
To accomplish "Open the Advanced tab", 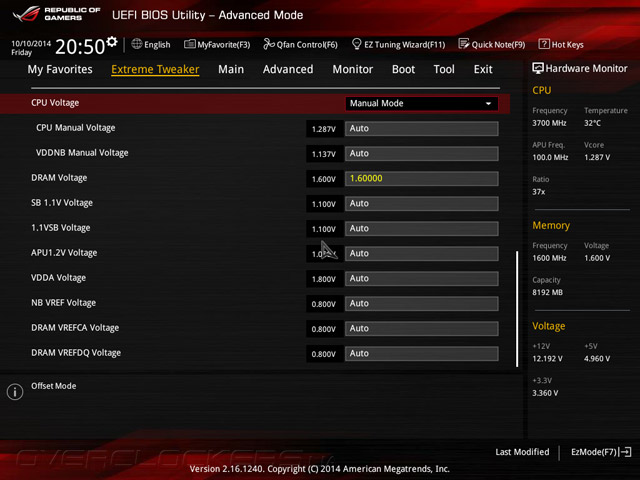I will [x=288, y=69].
